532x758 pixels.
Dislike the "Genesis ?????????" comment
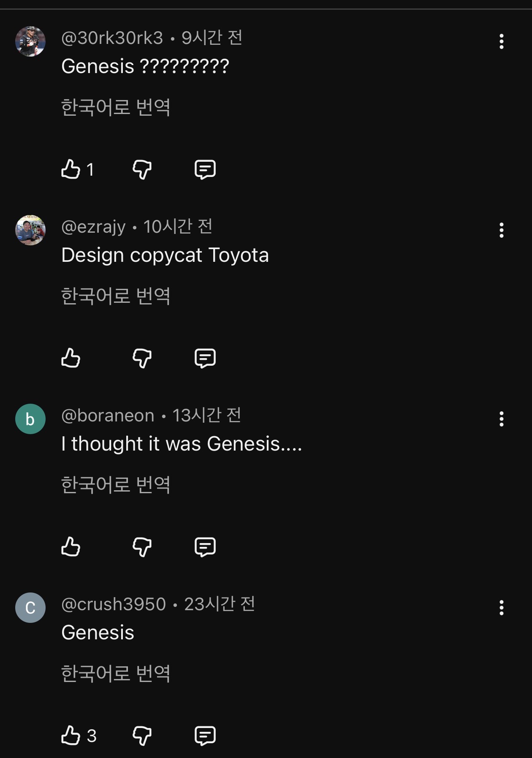click(142, 169)
